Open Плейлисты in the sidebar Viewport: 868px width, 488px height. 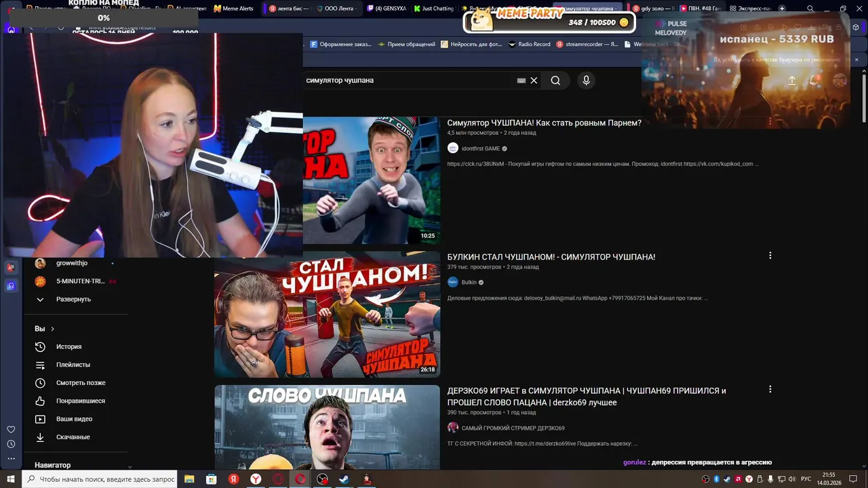click(x=73, y=365)
